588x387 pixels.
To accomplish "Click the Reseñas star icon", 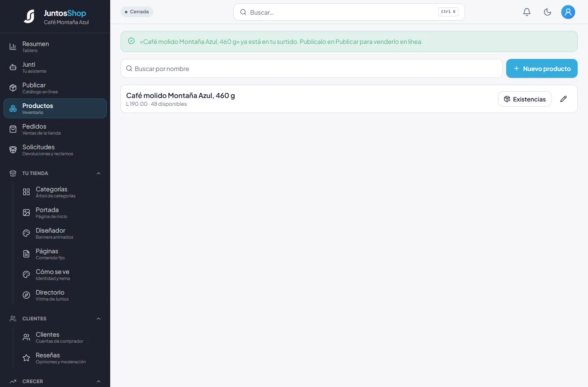I will point(26,358).
